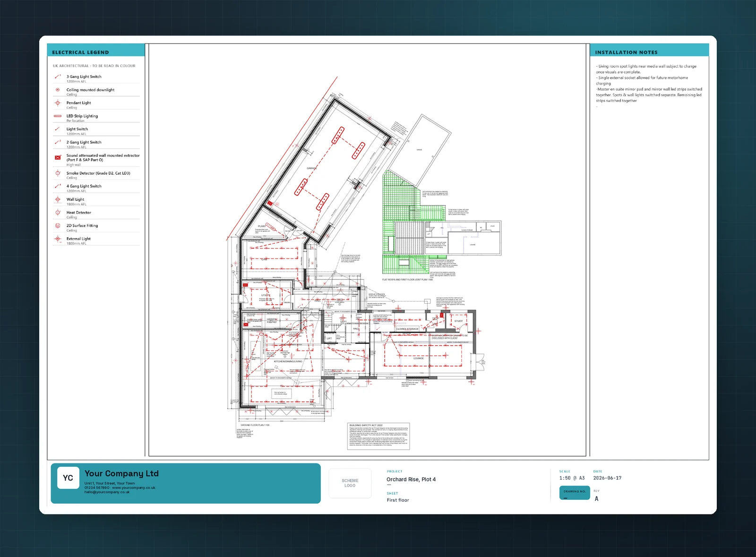
Task: Click the 4 Gang Light Switch legend symbol
Action: point(58,186)
